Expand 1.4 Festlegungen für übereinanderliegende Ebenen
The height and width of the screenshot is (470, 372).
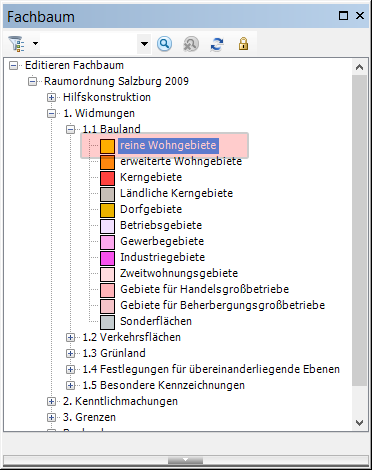coord(70,369)
